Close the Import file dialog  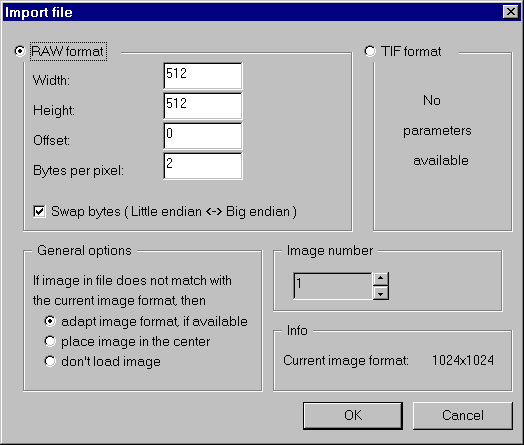pyautogui.click(x=511, y=12)
